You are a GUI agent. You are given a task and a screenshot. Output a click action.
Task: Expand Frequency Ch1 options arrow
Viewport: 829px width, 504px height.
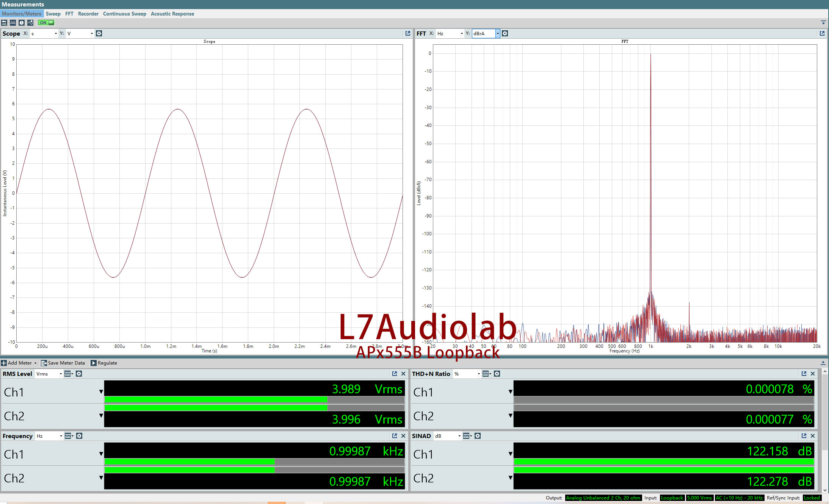(101, 454)
